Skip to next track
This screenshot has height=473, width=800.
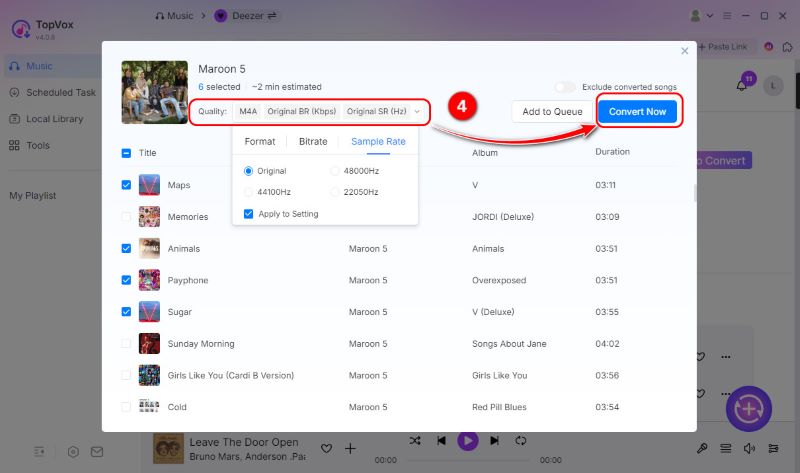click(x=494, y=440)
